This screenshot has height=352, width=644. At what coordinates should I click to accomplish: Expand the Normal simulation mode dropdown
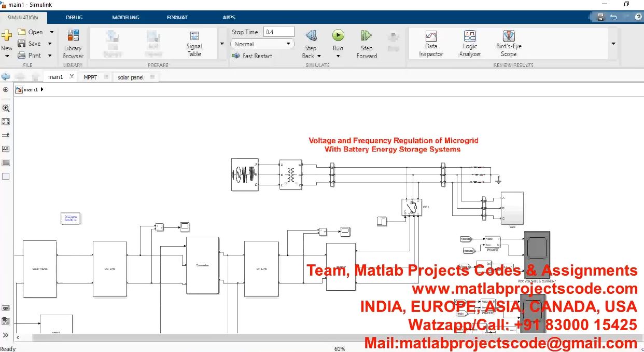[x=288, y=44]
